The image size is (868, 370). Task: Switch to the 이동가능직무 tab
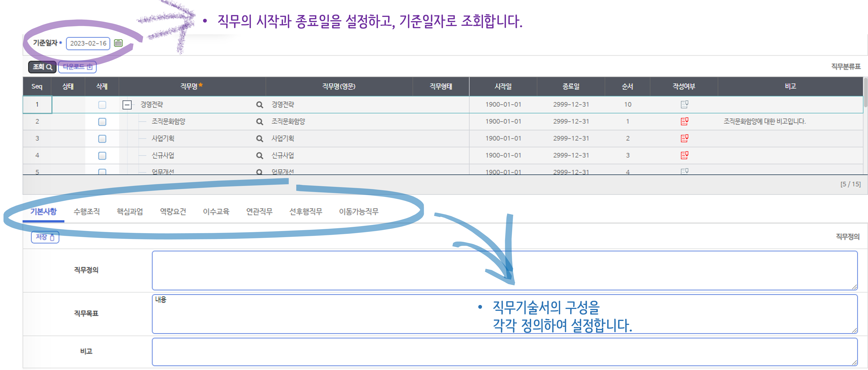(358, 212)
